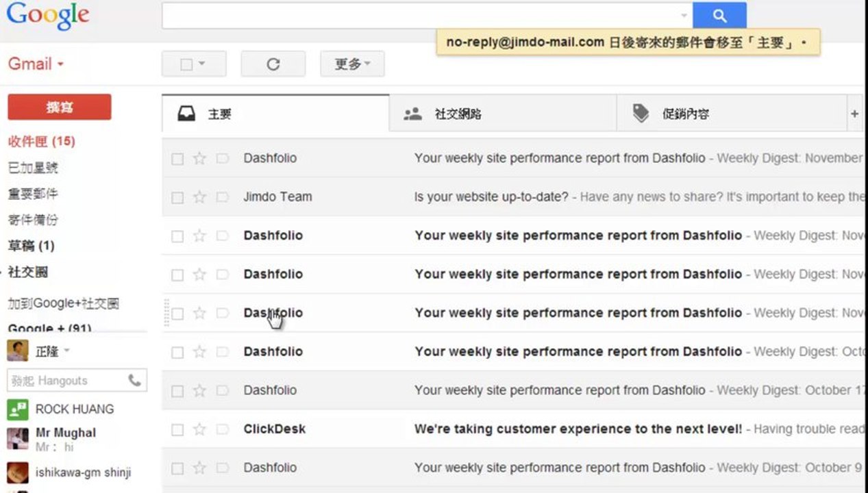Star the Jimdo Team email
This screenshot has width=868, height=493.
199,197
